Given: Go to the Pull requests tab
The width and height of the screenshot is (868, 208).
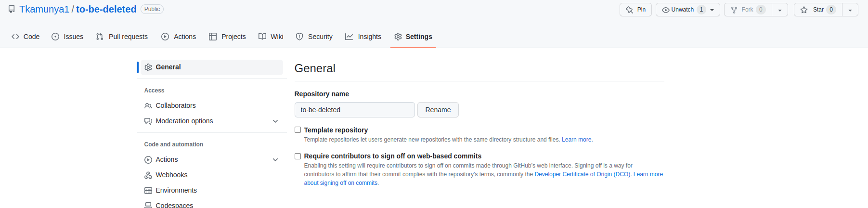Looking at the screenshot, I should point(122,37).
